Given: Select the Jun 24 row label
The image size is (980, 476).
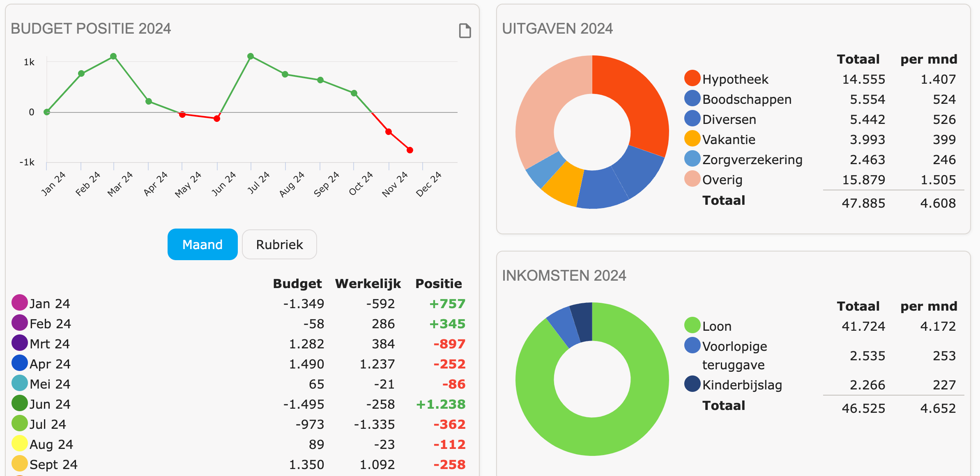Looking at the screenshot, I should [50, 404].
